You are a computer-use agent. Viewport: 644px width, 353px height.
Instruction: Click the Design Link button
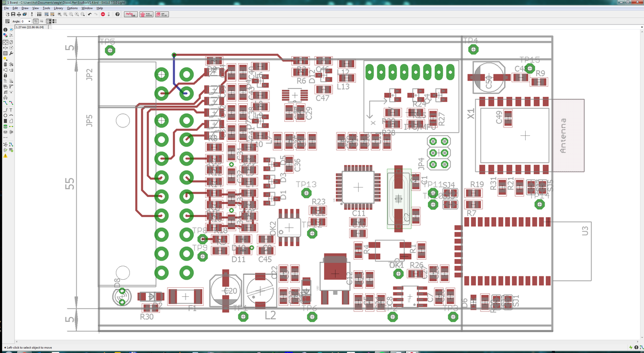tap(130, 15)
